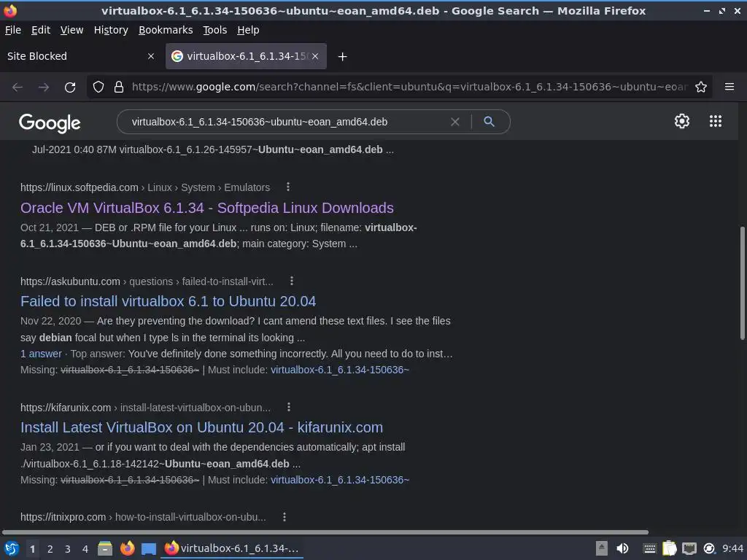747x560 pixels.
Task: Bookmark this page with the star icon
Action: point(701,87)
